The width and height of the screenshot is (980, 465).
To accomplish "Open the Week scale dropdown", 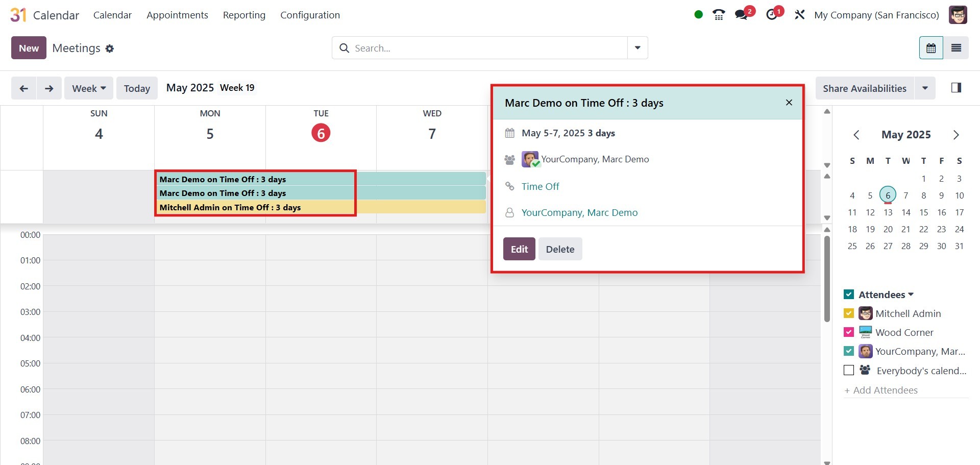I will click(89, 88).
